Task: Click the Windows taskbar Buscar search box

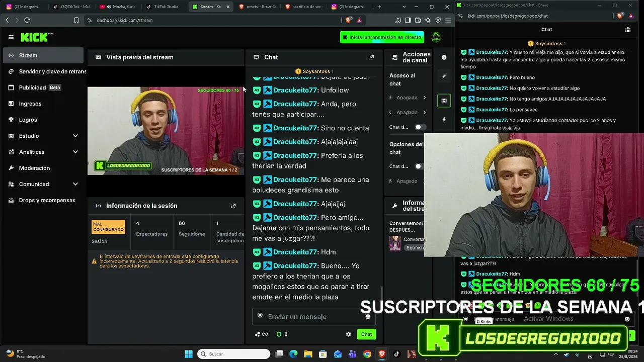Action: coord(233,354)
